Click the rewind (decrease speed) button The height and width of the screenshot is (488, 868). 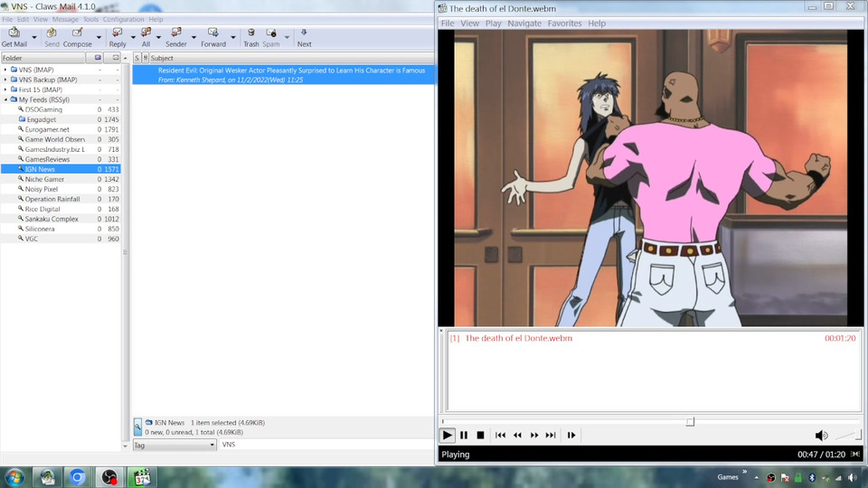[x=517, y=436]
